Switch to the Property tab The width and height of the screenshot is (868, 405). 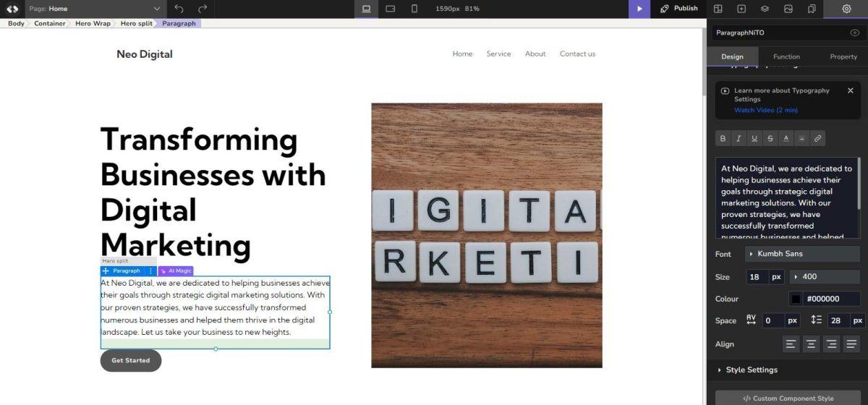[843, 56]
